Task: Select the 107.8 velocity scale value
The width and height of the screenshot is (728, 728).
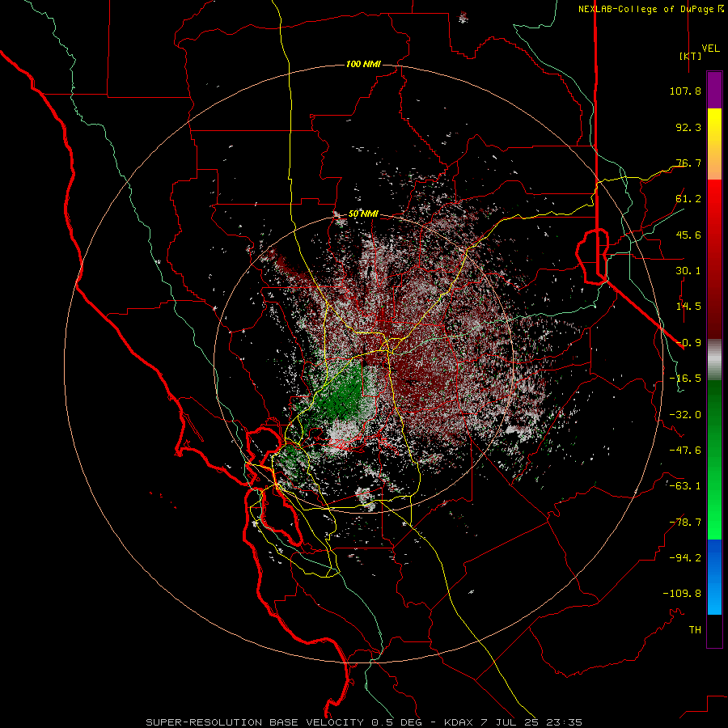Action: click(685, 91)
